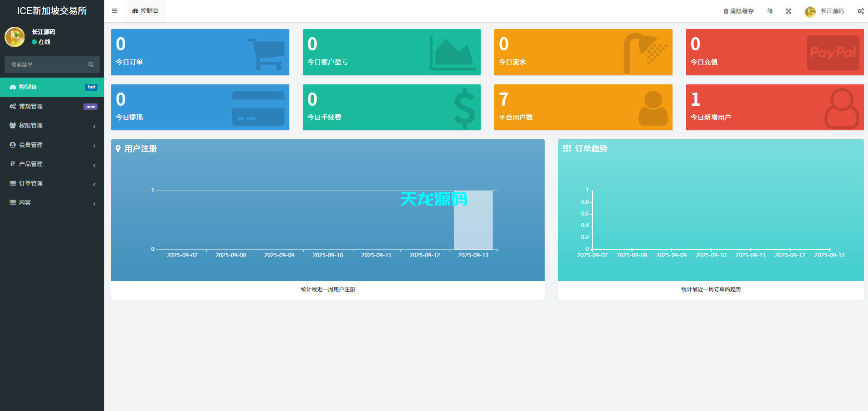
Task: Expand the 订单管理 sidebar menu
Action: (x=52, y=184)
